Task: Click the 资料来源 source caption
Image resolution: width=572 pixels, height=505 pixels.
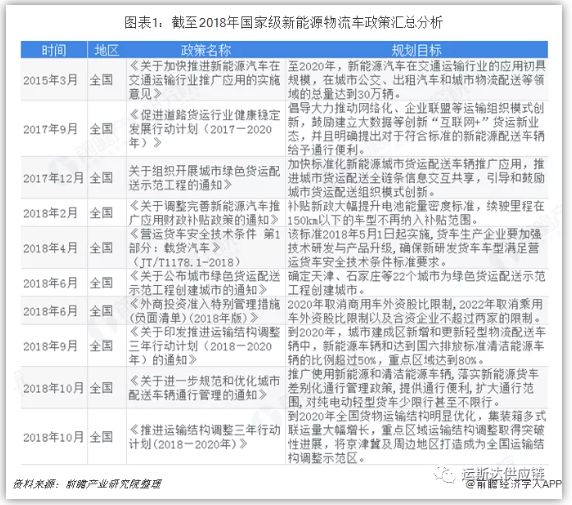Action: click(87, 484)
